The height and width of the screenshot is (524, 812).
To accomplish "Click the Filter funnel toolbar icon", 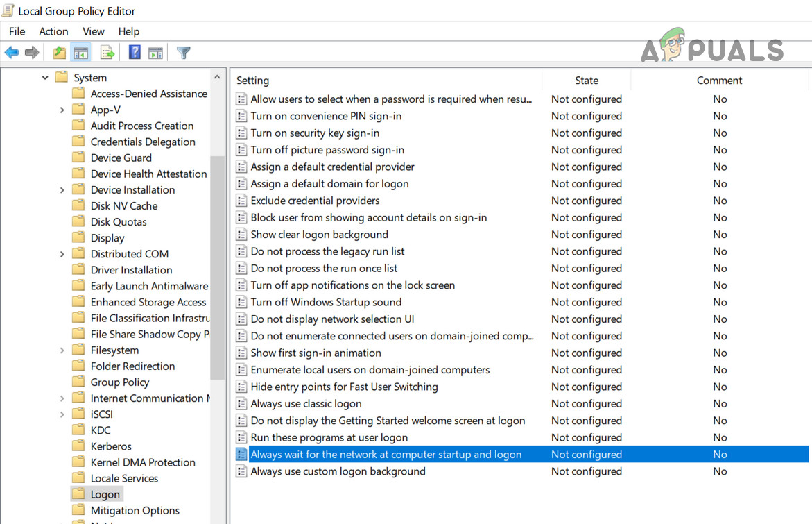I will pos(184,53).
